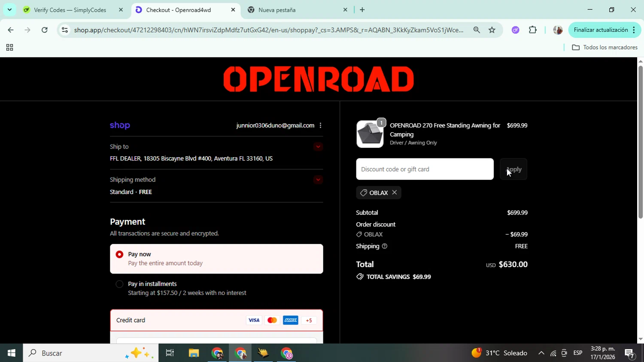Click the OBLAX tag icon on chip
Viewport: 644px width, 362px height.
point(363,193)
